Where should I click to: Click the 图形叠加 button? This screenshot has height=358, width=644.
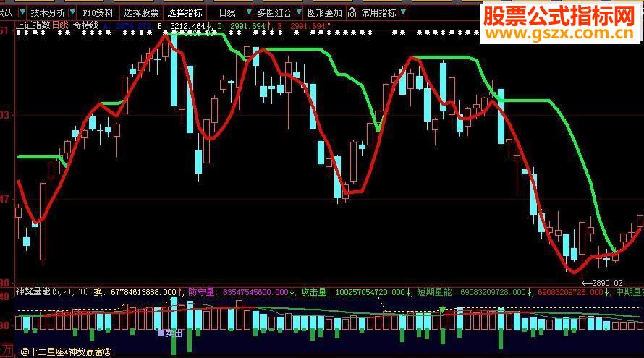[x=324, y=13]
